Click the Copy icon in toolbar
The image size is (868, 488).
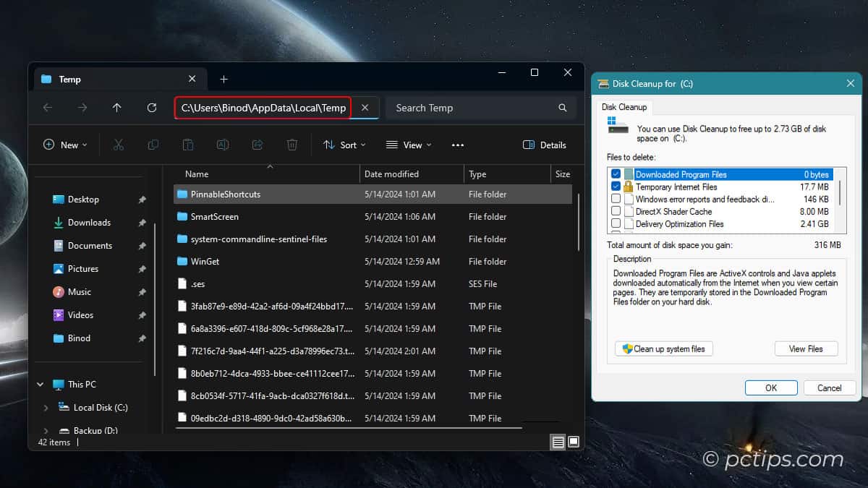coord(153,145)
